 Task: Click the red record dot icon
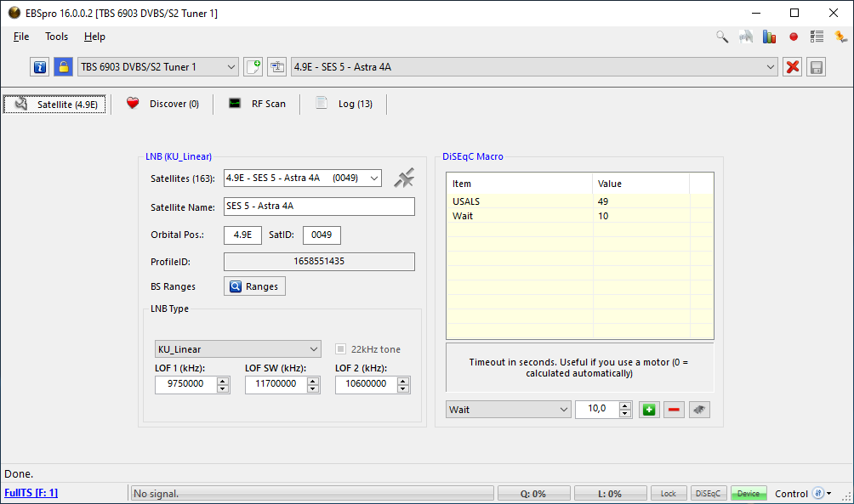(x=794, y=37)
